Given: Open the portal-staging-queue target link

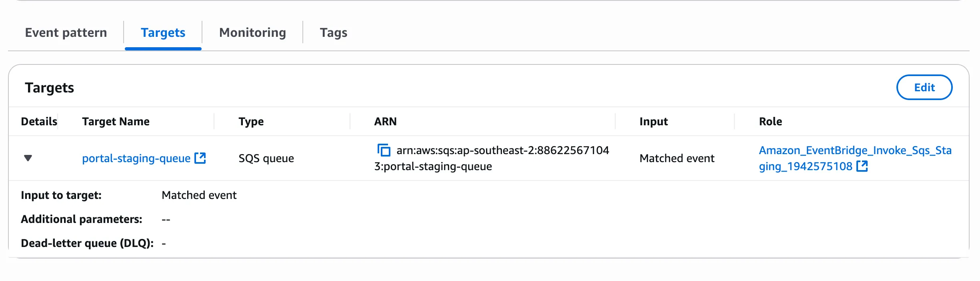Looking at the screenshot, I should click(136, 159).
